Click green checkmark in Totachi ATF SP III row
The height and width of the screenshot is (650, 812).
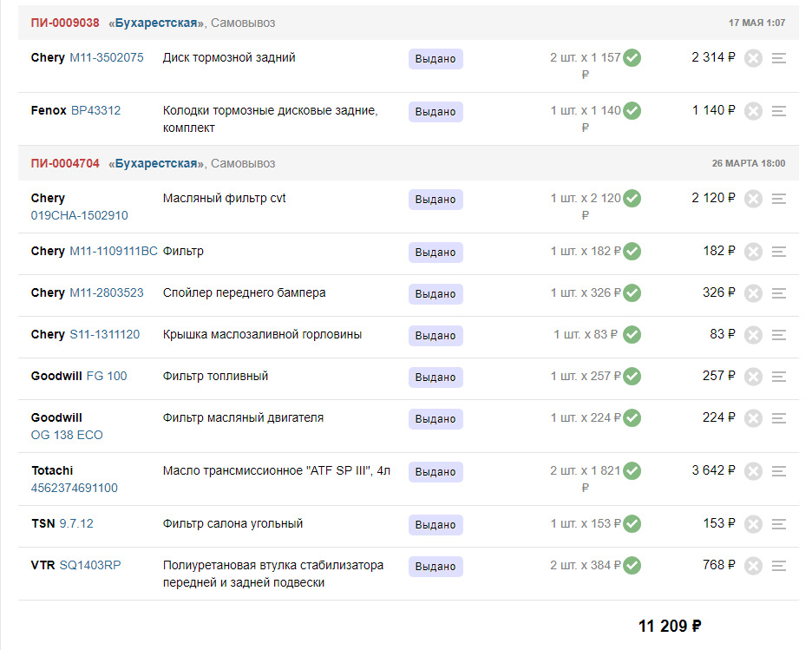pos(632,471)
